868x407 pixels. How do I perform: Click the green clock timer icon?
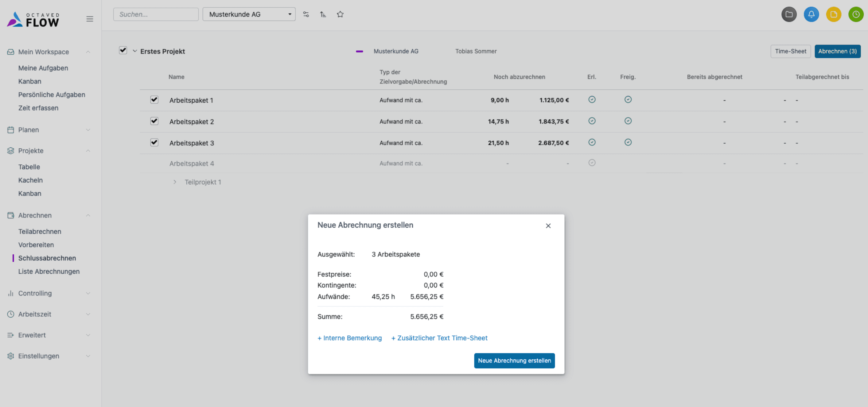tap(855, 14)
